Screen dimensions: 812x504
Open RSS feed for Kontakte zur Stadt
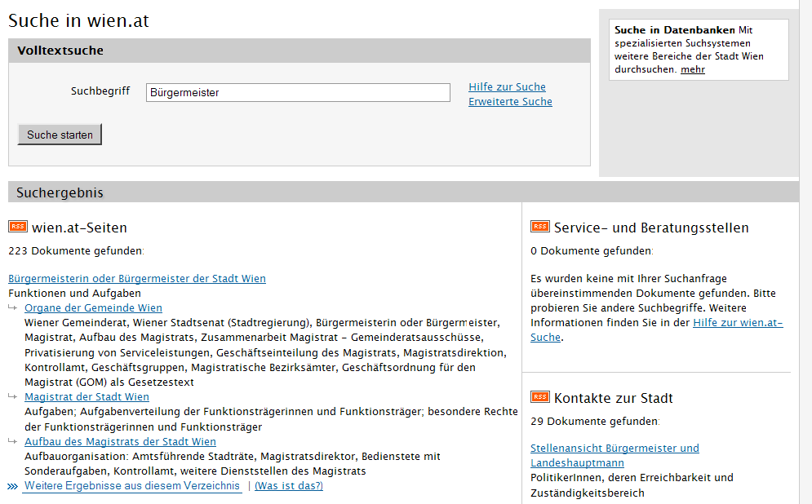(539, 397)
